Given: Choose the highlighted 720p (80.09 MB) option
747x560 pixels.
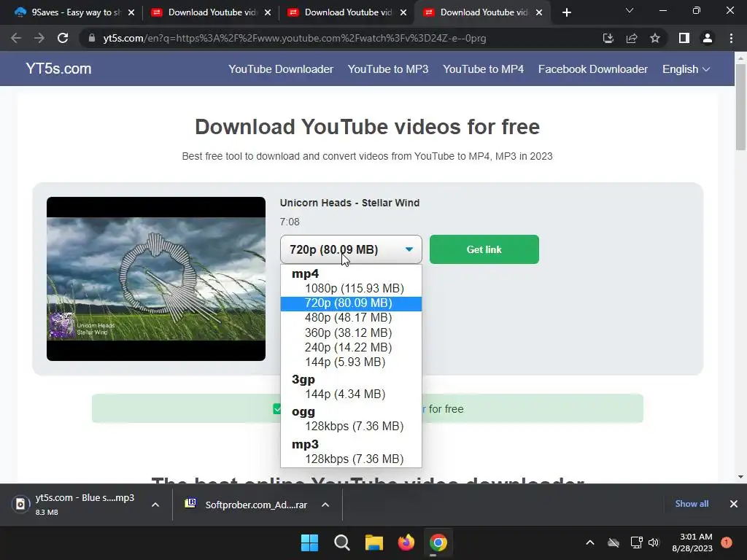Looking at the screenshot, I should click(351, 303).
